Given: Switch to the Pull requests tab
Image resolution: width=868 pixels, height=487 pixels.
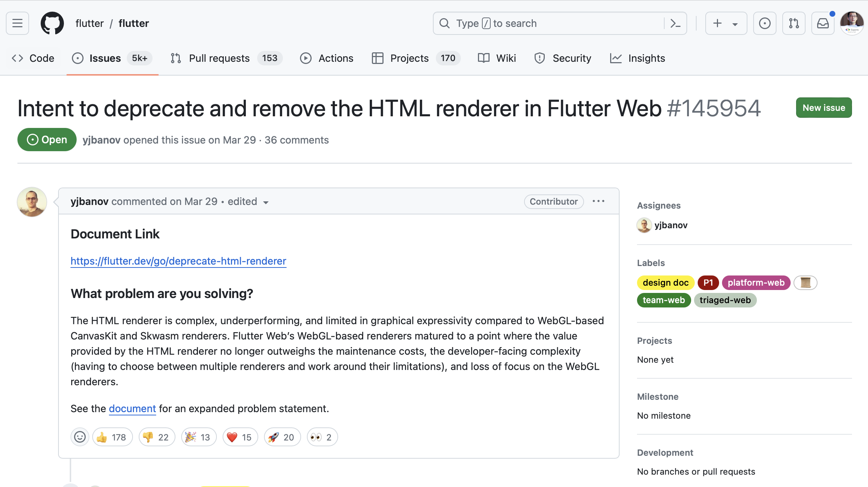Looking at the screenshot, I should (x=219, y=58).
